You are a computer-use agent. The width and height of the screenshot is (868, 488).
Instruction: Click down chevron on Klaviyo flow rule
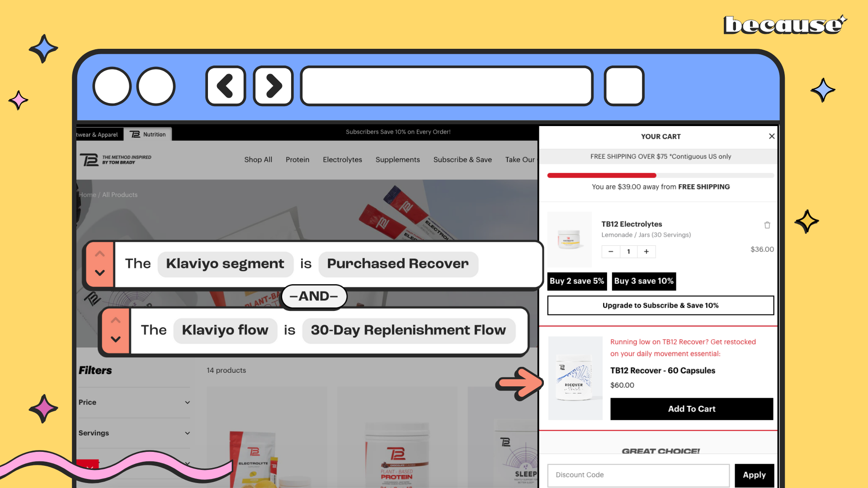(x=116, y=339)
